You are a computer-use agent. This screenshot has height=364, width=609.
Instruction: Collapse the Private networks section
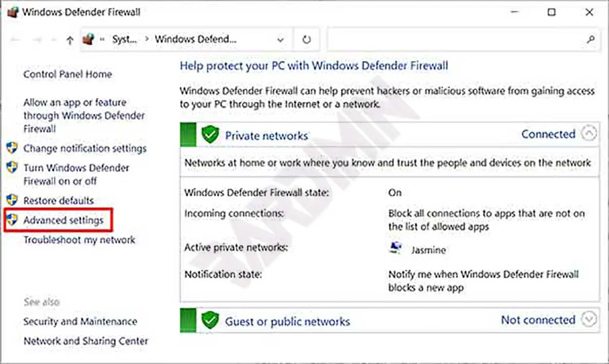click(589, 134)
